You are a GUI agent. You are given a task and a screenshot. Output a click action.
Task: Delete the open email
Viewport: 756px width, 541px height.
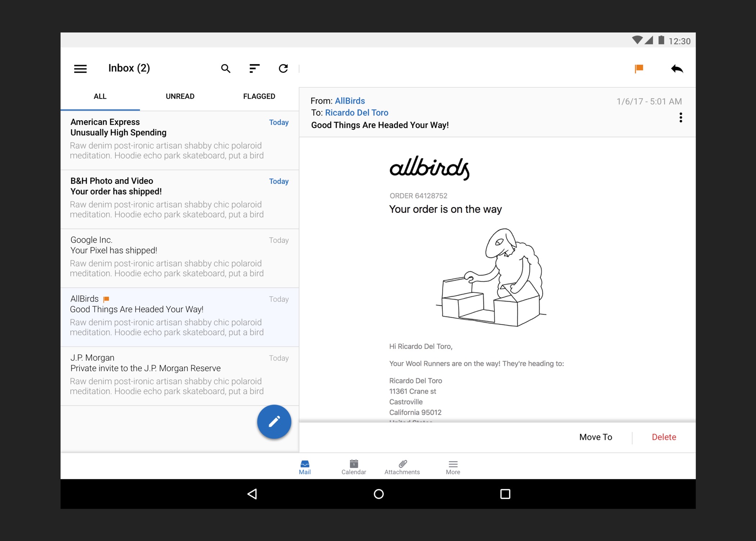click(663, 437)
